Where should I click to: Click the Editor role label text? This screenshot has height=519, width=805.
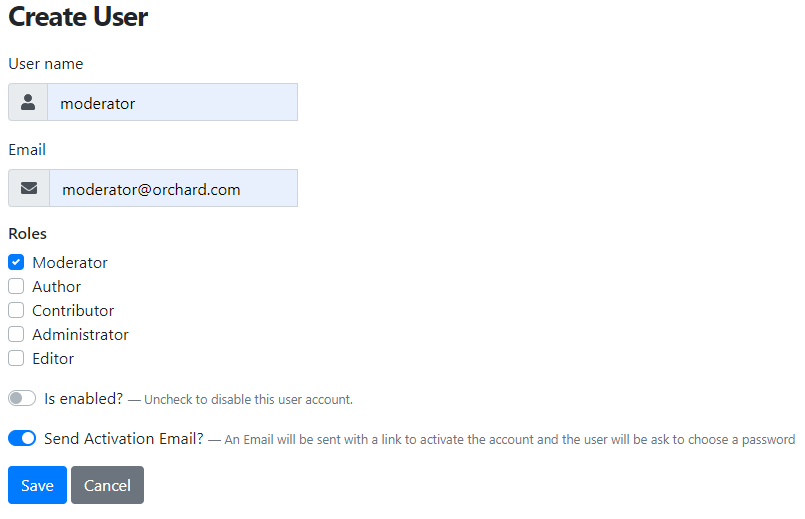click(x=53, y=358)
